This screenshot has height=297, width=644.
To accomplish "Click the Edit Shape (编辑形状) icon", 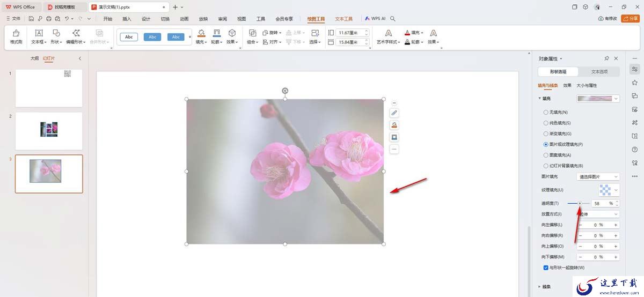I will (x=76, y=33).
